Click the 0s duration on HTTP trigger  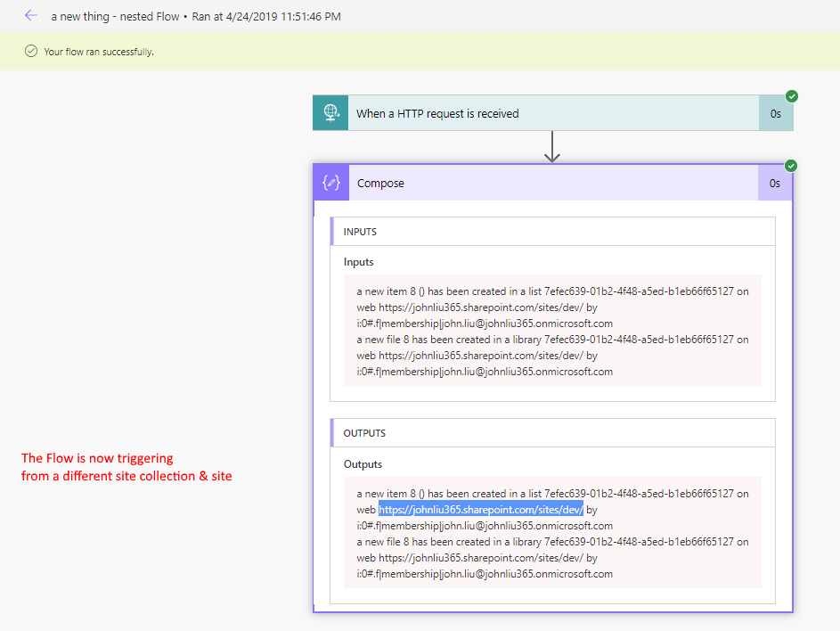775,113
